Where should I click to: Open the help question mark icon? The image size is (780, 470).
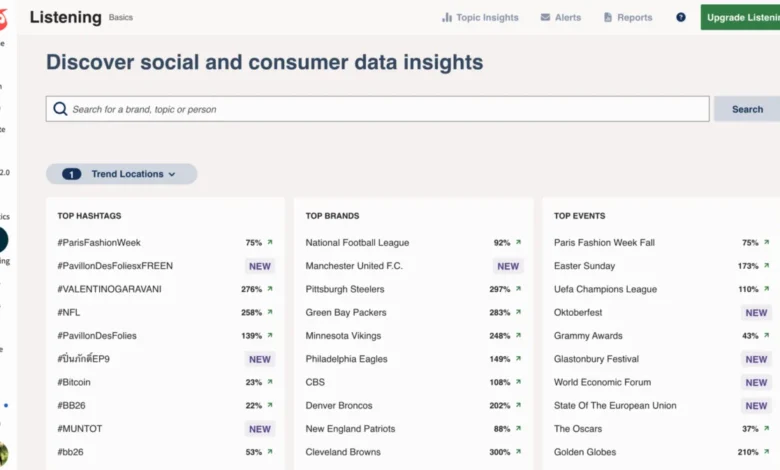coord(681,17)
